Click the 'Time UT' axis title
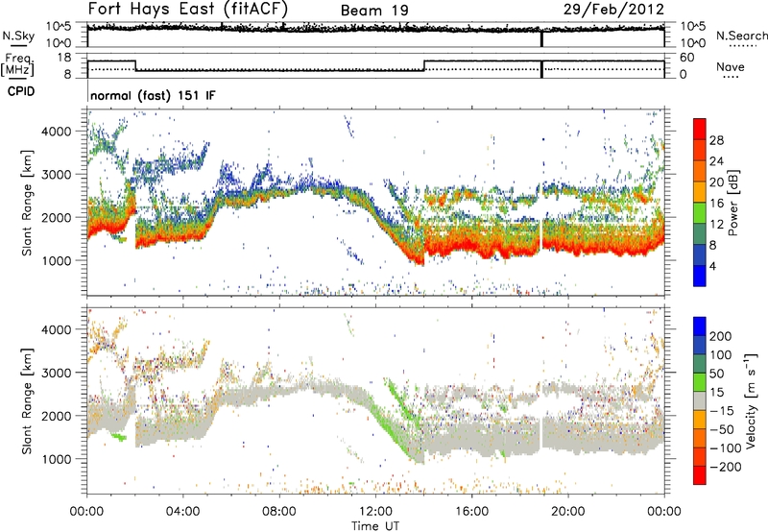This screenshot has width=768, height=532. pos(375,525)
